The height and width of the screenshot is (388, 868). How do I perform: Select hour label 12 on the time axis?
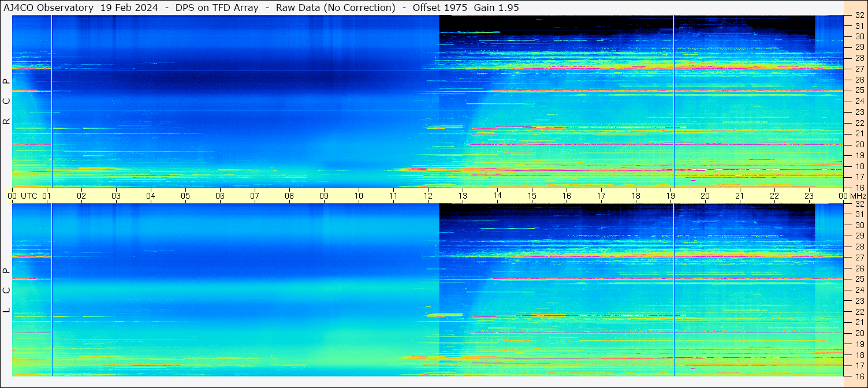click(428, 196)
